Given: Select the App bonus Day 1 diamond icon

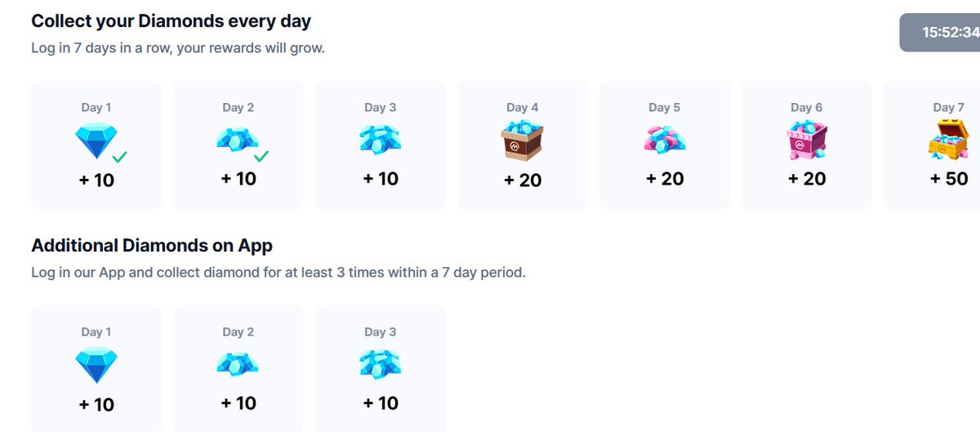Looking at the screenshot, I should click(96, 365).
